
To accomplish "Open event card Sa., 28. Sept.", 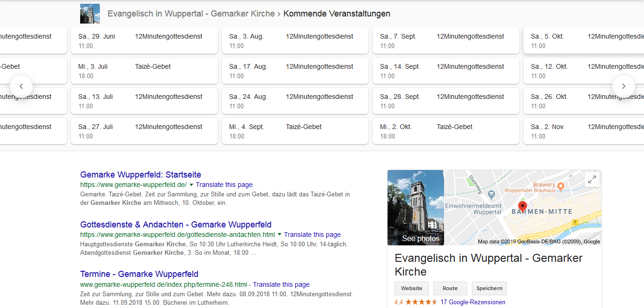I will tap(446, 101).
